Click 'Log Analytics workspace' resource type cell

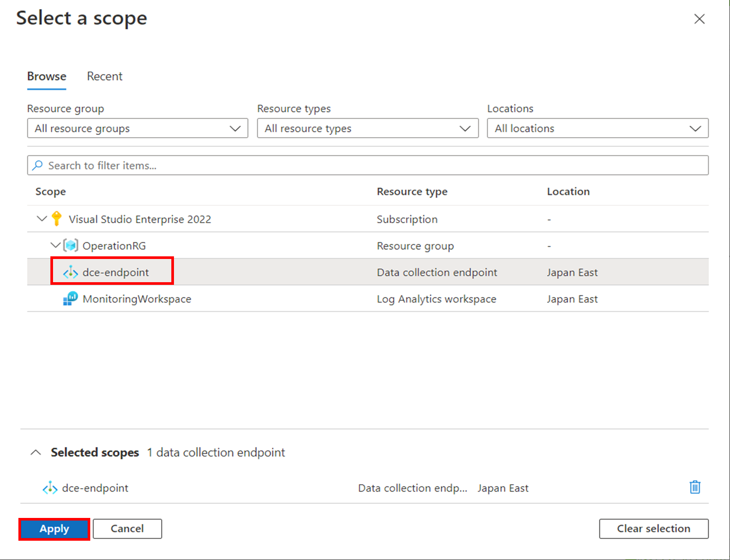click(x=437, y=299)
